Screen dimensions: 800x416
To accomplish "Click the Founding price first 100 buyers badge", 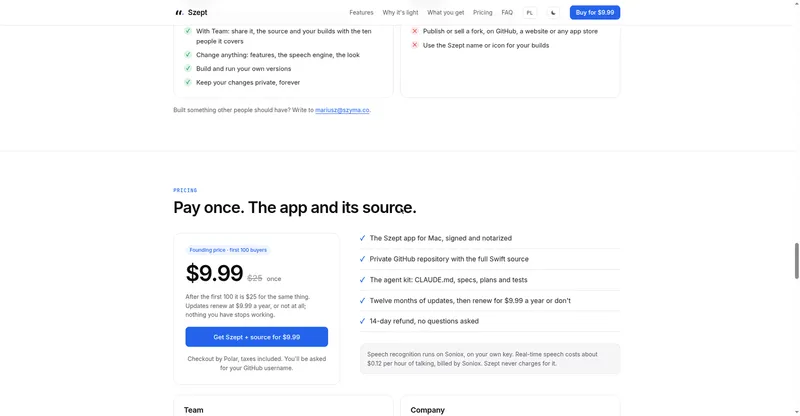I will (x=228, y=250).
